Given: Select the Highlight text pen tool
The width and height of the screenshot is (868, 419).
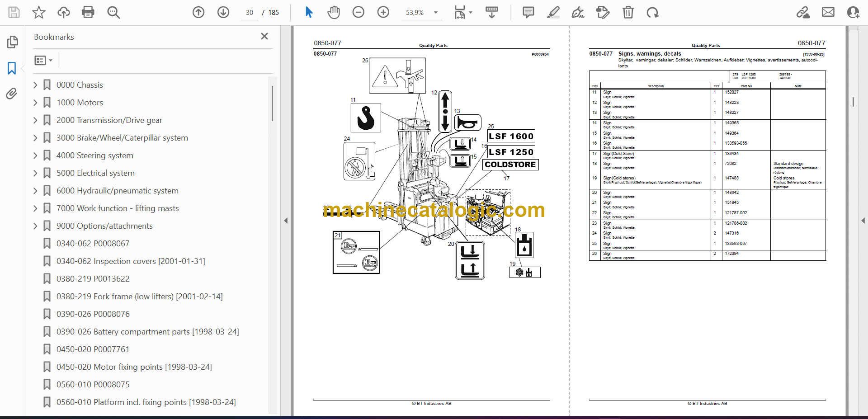Looking at the screenshot, I should (x=553, y=12).
